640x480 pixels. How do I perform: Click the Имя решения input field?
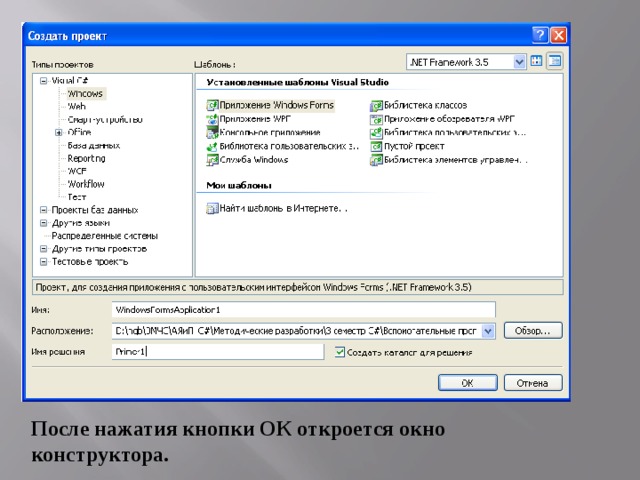[x=218, y=351]
